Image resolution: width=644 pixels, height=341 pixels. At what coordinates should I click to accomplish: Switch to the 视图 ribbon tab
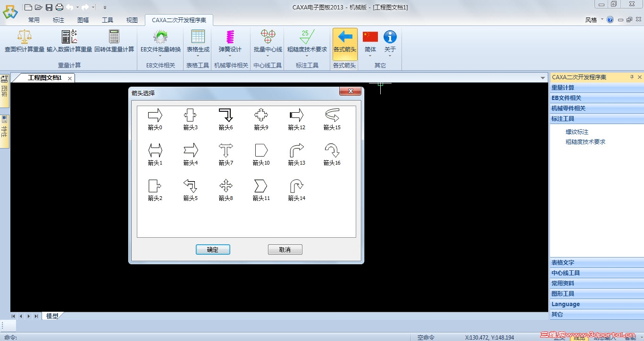[x=132, y=20]
